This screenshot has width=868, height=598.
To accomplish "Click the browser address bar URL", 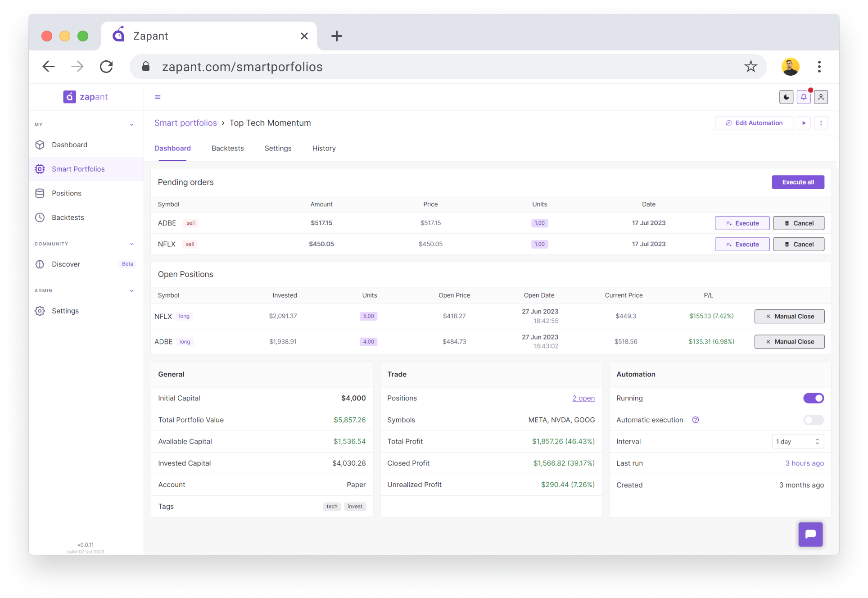I will (242, 67).
